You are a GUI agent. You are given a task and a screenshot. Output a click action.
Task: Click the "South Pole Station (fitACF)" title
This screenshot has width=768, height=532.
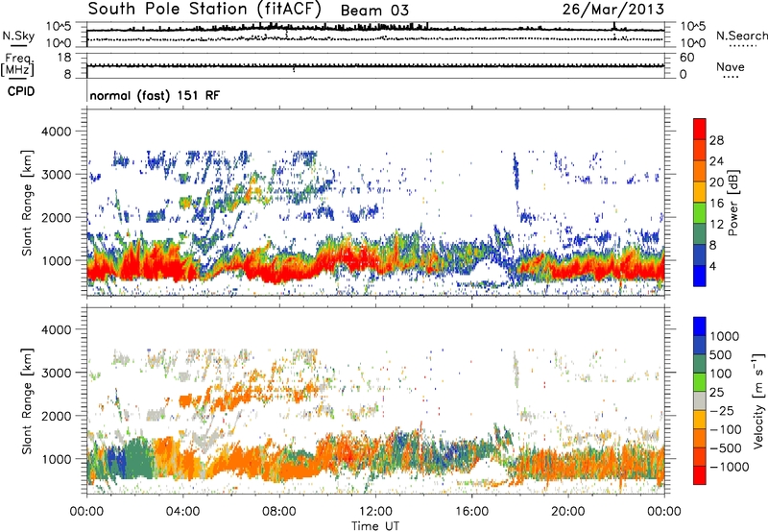click(x=204, y=9)
